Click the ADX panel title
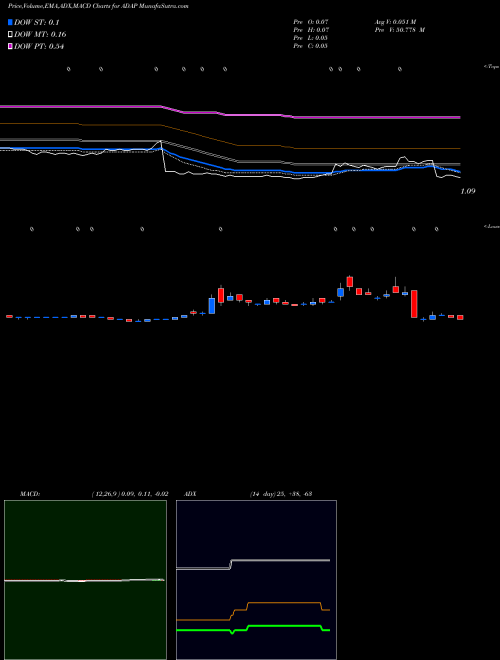This screenshot has width=500, height=660. [x=191, y=494]
